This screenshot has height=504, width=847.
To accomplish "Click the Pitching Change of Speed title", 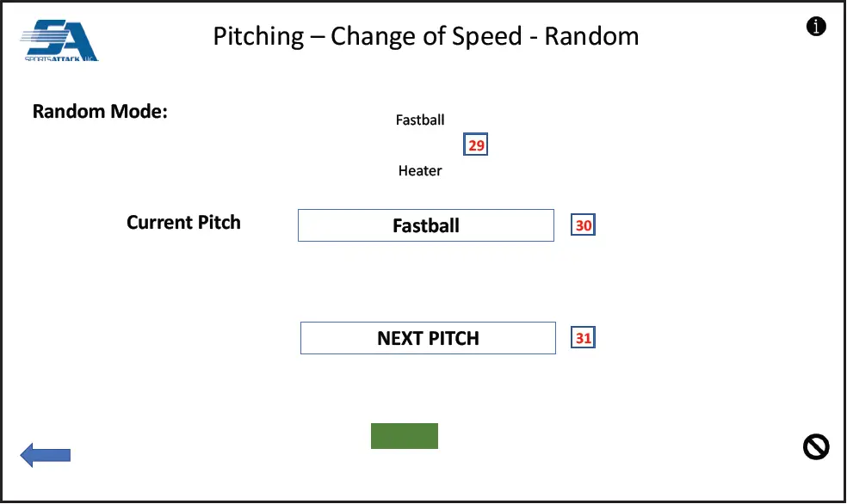I will (x=426, y=36).
